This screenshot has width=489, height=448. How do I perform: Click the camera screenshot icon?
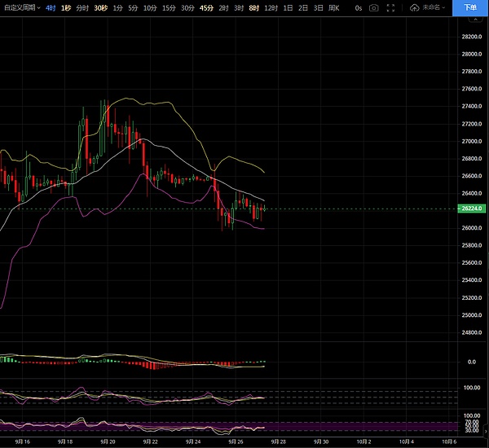pyautogui.click(x=373, y=7)
